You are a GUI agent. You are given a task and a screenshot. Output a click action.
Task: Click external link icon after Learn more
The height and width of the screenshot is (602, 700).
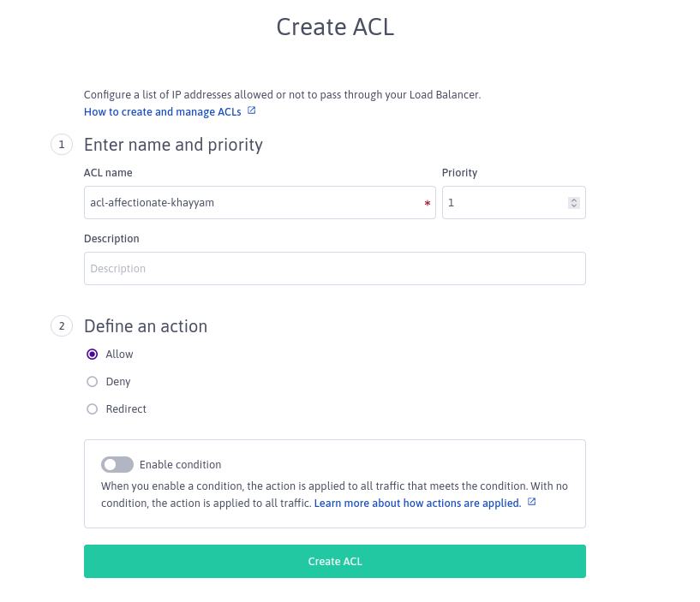[532, 503]
